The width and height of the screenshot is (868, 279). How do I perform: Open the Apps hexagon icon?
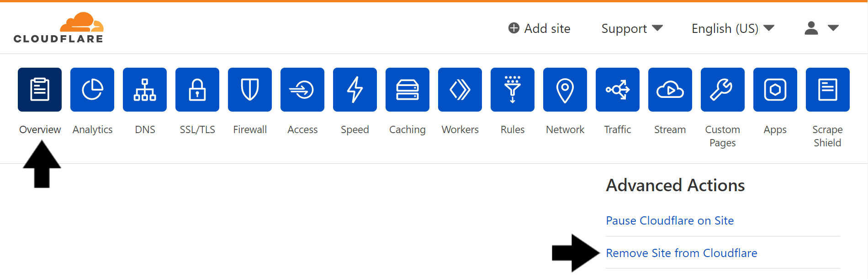point(775,90)
